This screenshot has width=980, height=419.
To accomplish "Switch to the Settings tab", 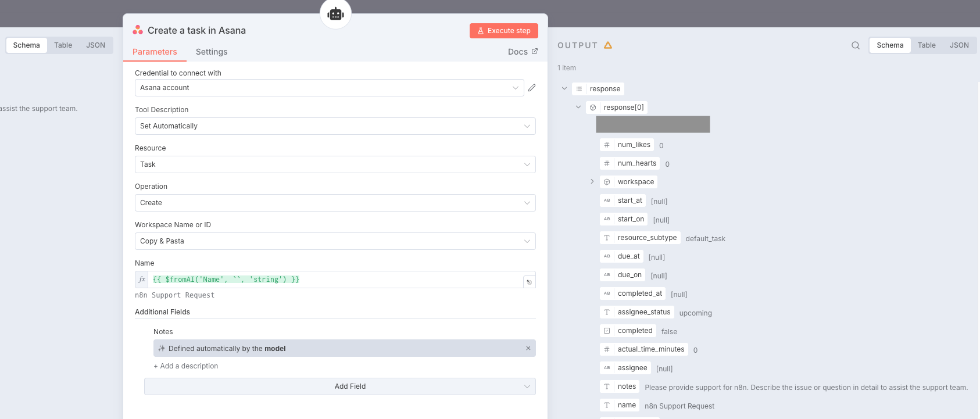I will click(x=212, y=52).
